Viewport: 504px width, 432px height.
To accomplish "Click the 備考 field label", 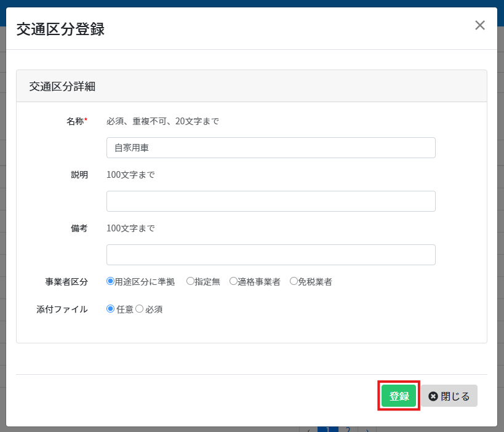I will pyautogui.click(x=79, y=228).
